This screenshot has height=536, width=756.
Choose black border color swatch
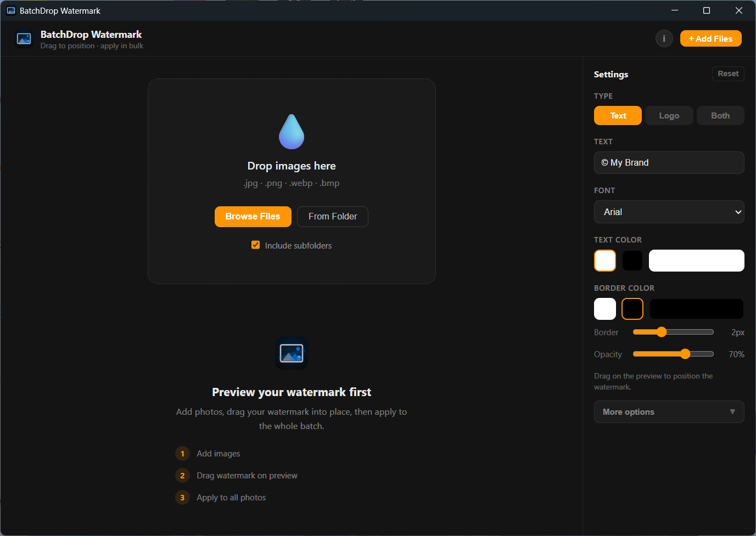pyautogui.click(x=632, y=309)
